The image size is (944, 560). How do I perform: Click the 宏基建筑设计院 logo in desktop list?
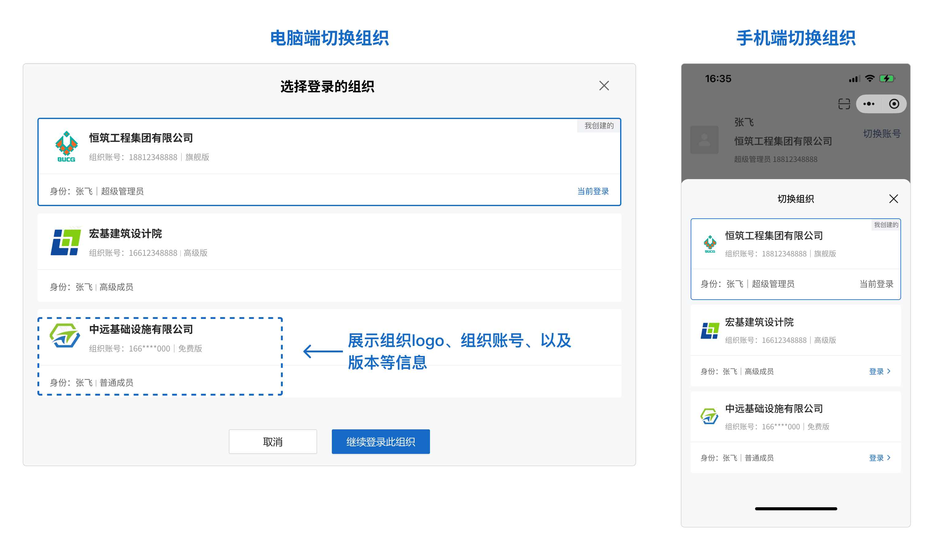coord(66,242)
